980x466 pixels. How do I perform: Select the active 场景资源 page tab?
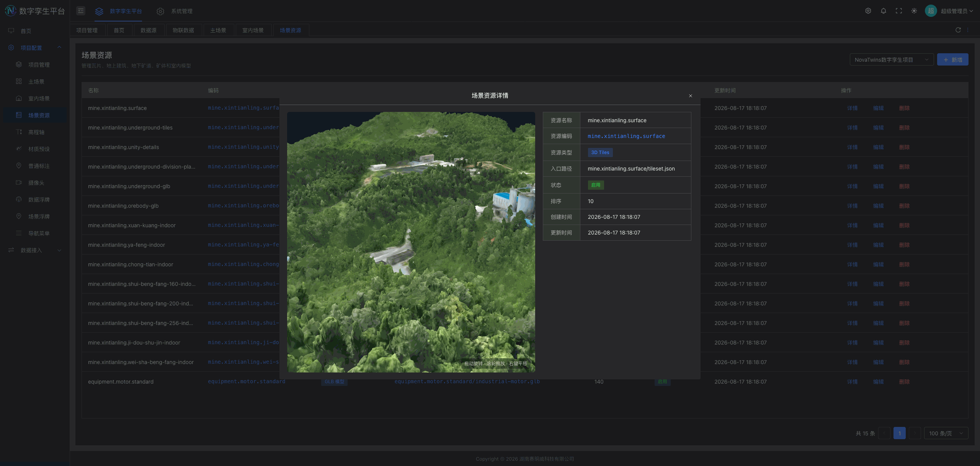click(291, 30)
